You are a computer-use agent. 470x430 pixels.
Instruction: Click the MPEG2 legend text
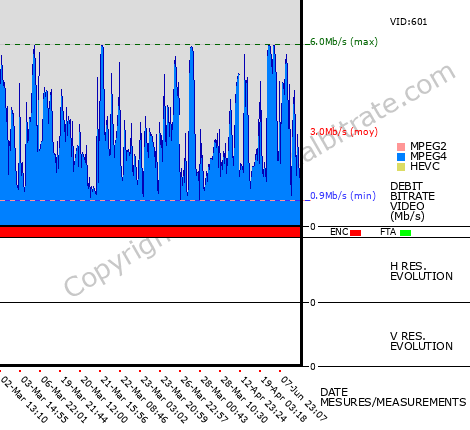coord(428,146)
